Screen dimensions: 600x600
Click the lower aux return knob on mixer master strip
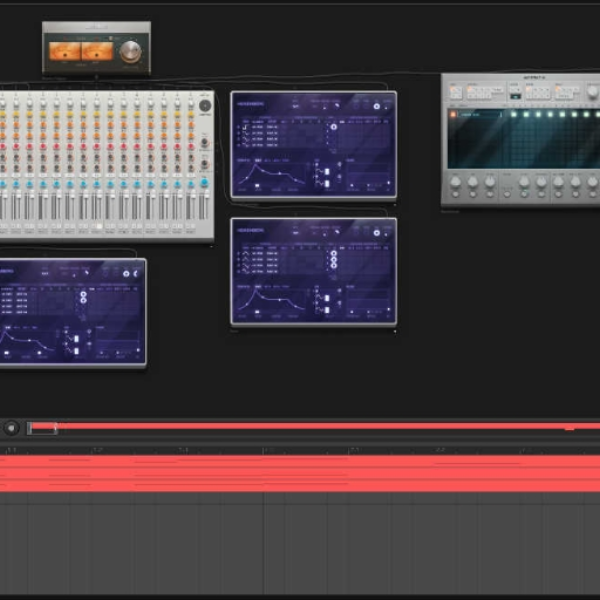(205, 164)
